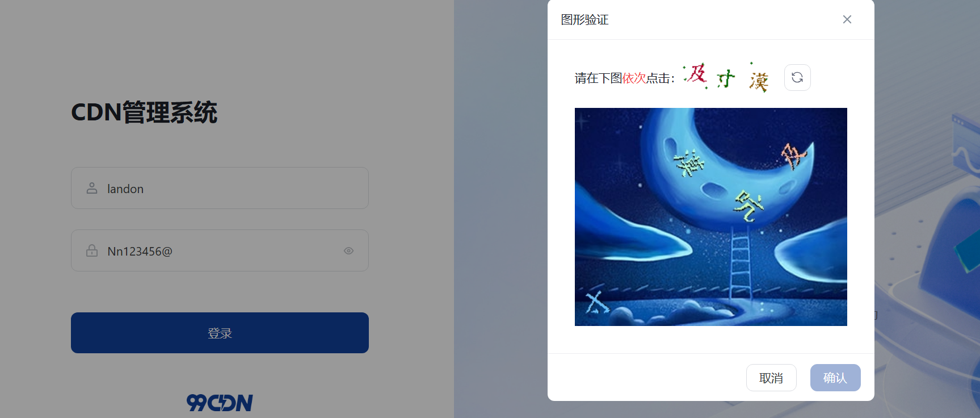Click the green 寸 in the prompt line
This screenshot has width=980, height=418.
coord(725,78)
